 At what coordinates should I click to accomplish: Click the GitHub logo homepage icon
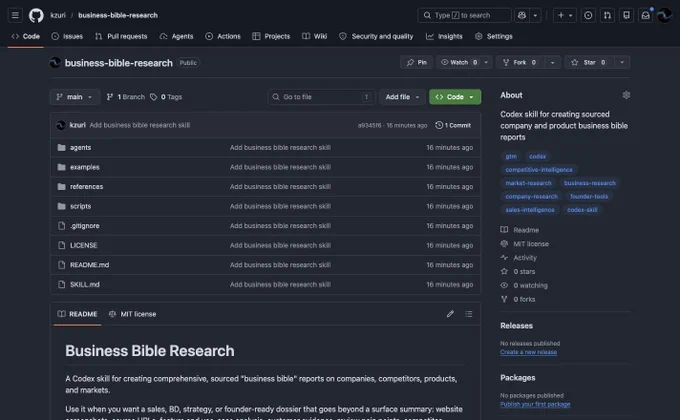pyautogui.click(x=36, y=15)
